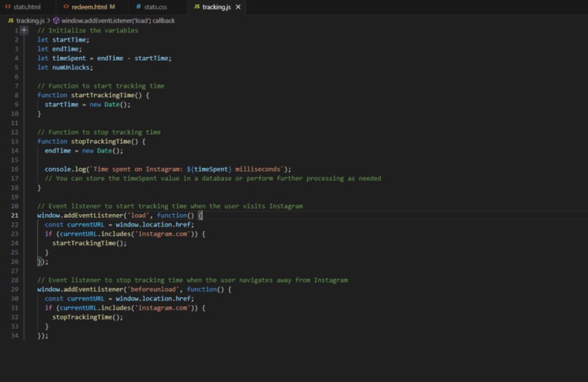
Task: Click the comment about storing timeSpent in a database
Action: pos(212,178)
